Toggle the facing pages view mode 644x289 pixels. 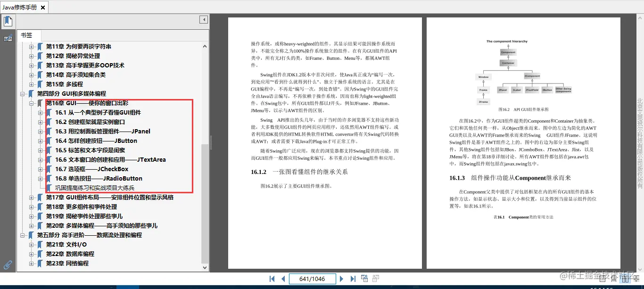click(626, 279)
